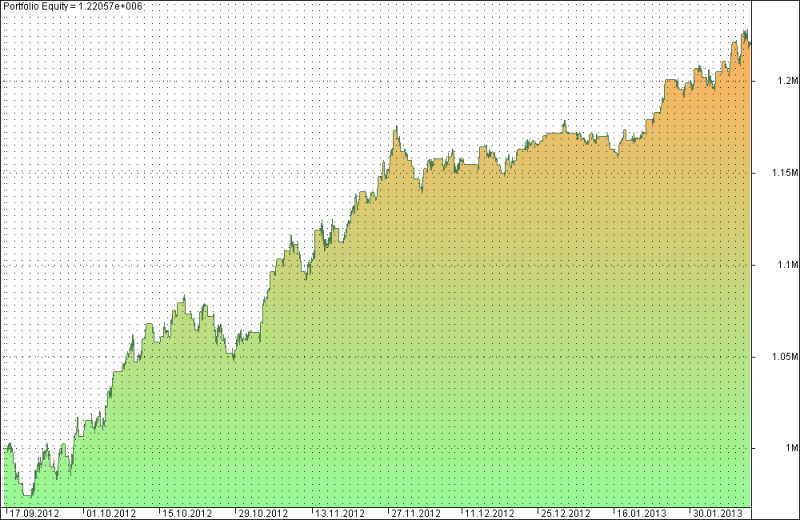Viewport: 800px width, 520px height.
Task: Click the small spike above 25.12.2012
Action: point(564,122)
